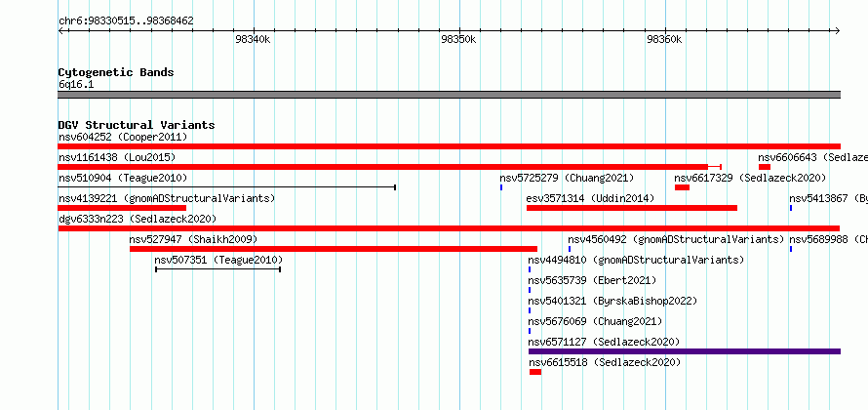Select nsv4139221 gnomADStructuralVariants label

point(167,198)
